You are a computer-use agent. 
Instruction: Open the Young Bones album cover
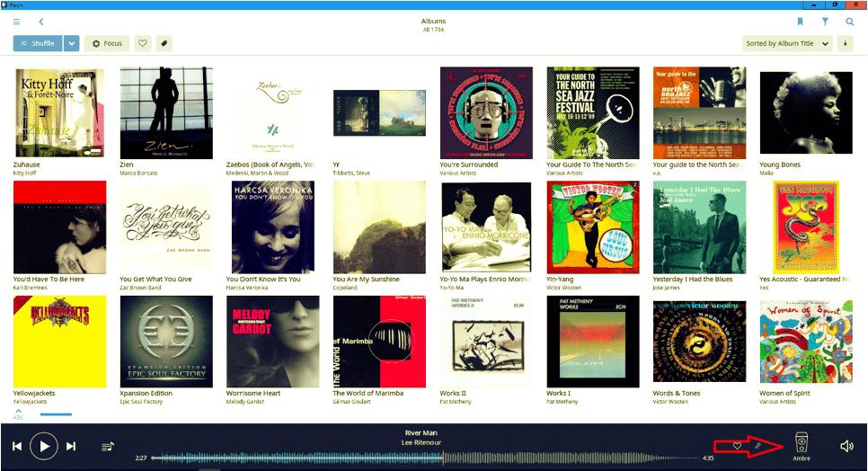[x=806, y=113]
